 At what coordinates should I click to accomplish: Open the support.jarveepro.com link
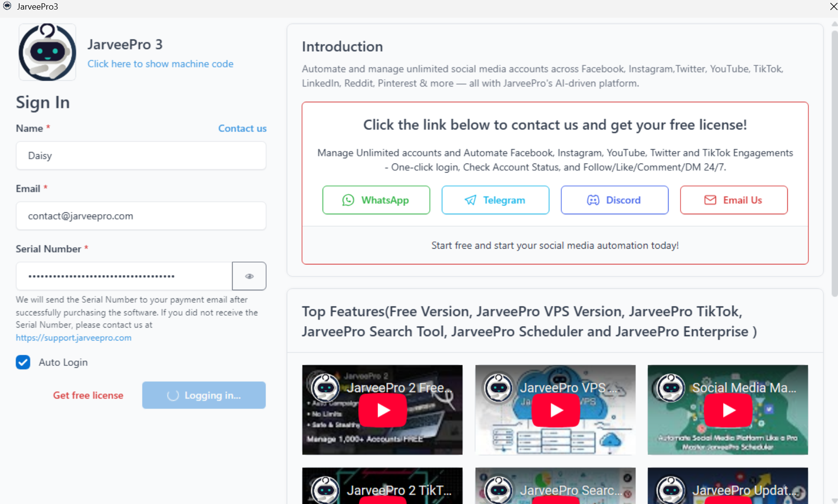click(74, 338)
